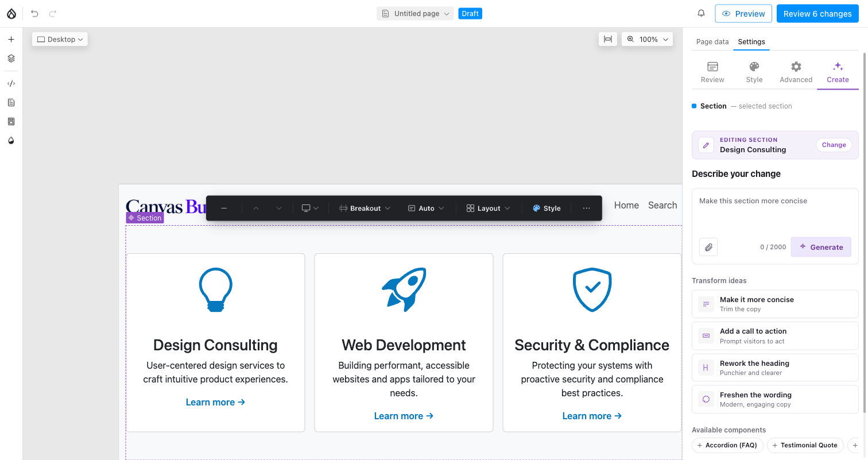Image resolution: width=868 pixels, height=460 pixels.
Task: Click the Preview button
Action: 743,13
